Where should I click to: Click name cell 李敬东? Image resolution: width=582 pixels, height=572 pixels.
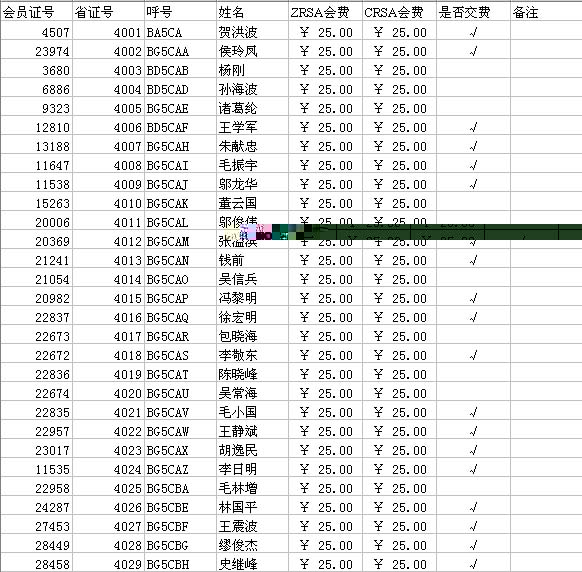pyautogui.click(x=252, y=353)
